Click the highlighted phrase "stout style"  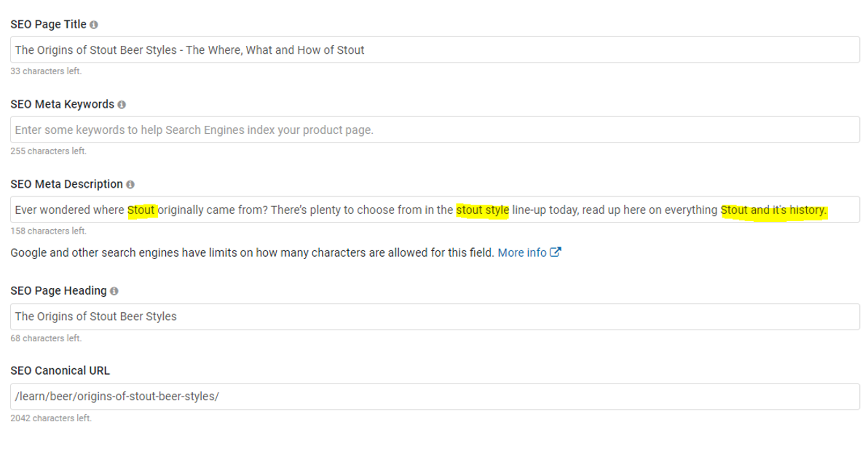coord(482,210)
